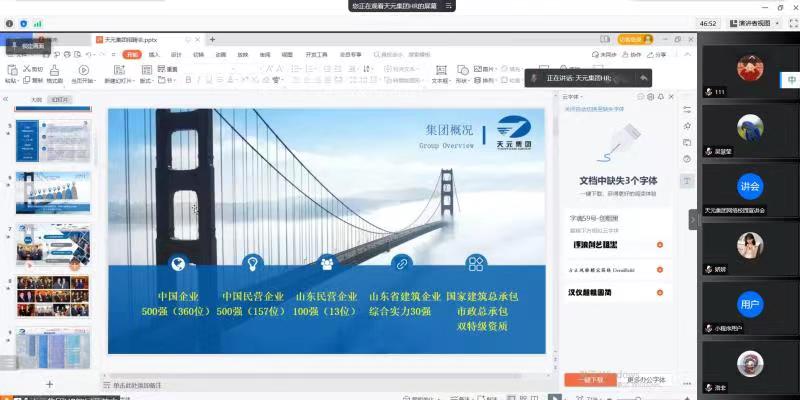Click the sliders icon in right side strip

coord(687,110)
